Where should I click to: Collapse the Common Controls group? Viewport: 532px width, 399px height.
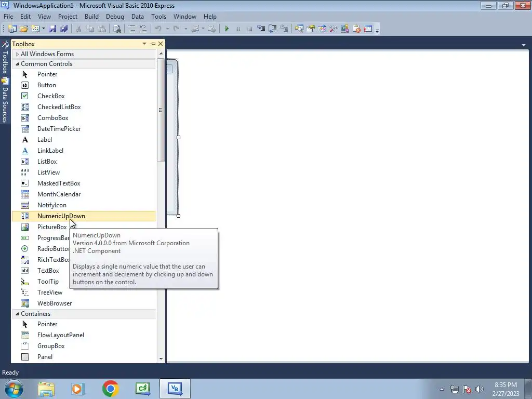click(17, 64)
